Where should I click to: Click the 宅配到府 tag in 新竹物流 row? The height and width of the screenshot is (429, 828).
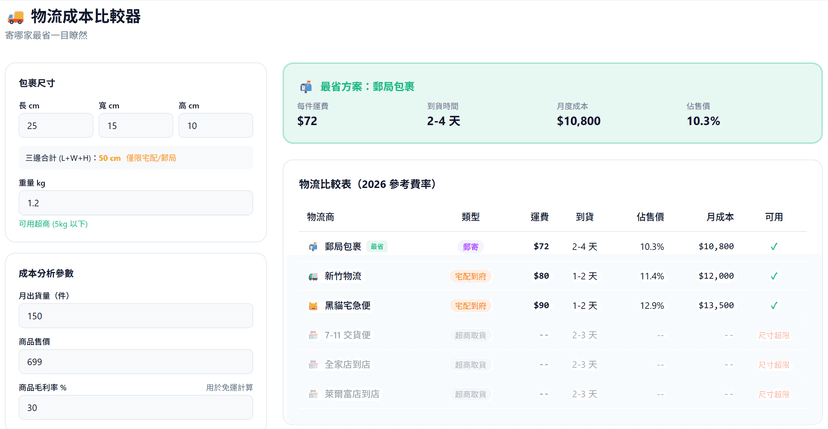[x=471, y=276]
